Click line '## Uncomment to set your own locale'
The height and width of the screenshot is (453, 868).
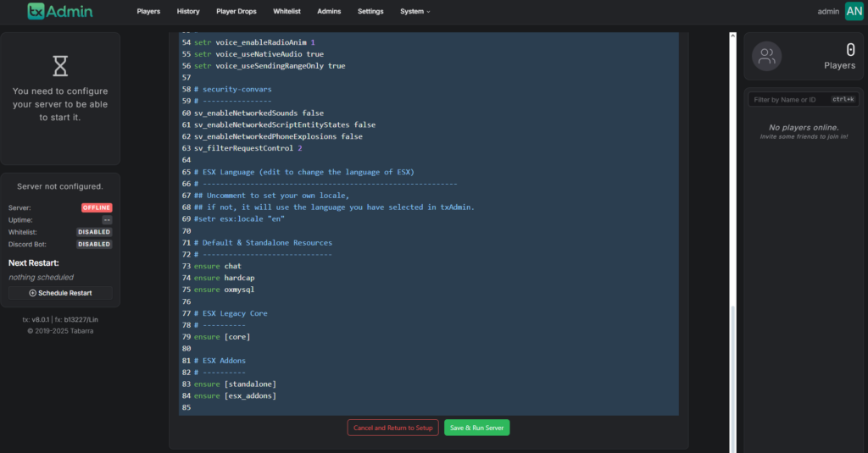point(271,196)
